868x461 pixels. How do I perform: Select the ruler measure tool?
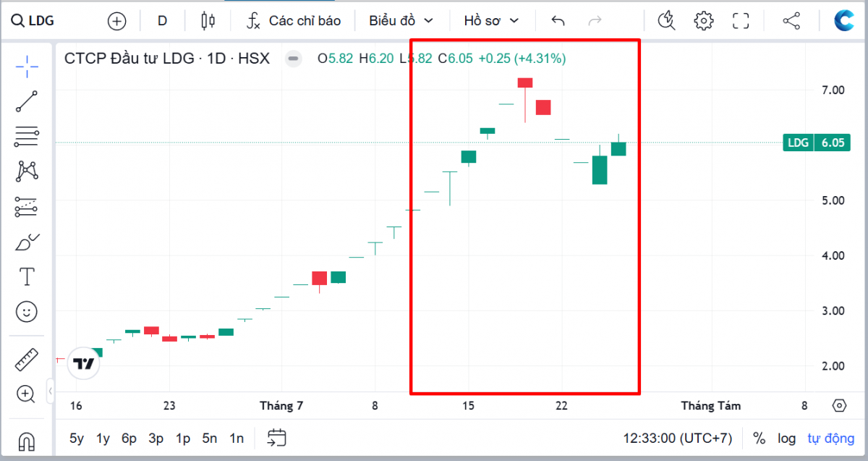pyautogui.click(x=27, y=359)
